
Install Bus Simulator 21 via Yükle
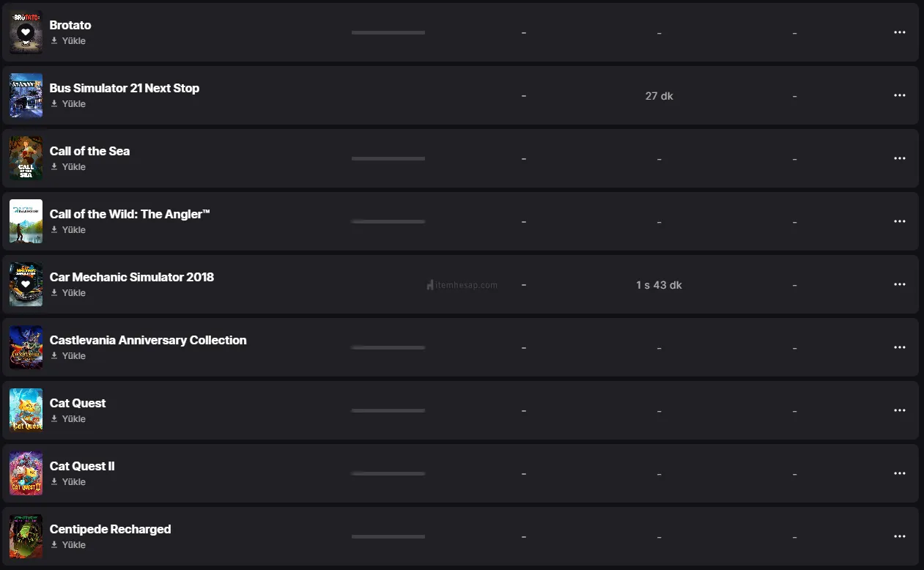(x=73, y=104)
